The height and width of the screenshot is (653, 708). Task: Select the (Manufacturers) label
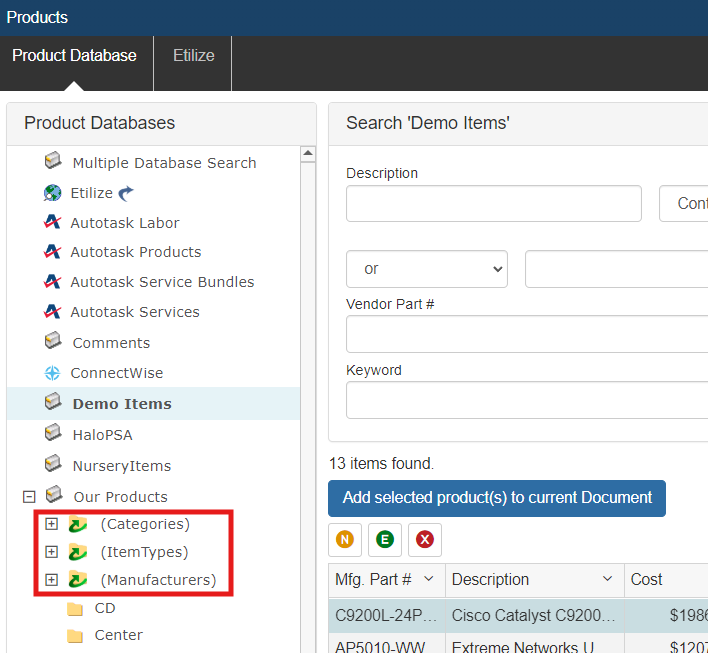point(158,580)
